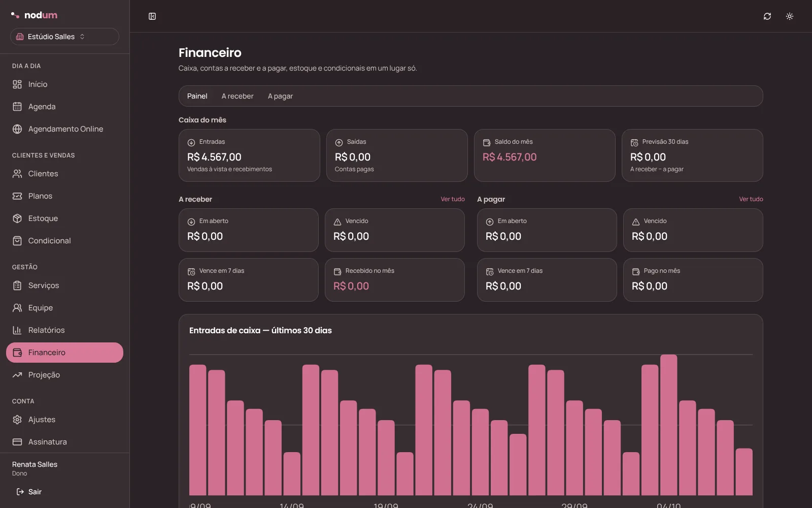812x508 pixels.
Task: Click the tallest bar in cash chart
Action: (x=669, y=425)
